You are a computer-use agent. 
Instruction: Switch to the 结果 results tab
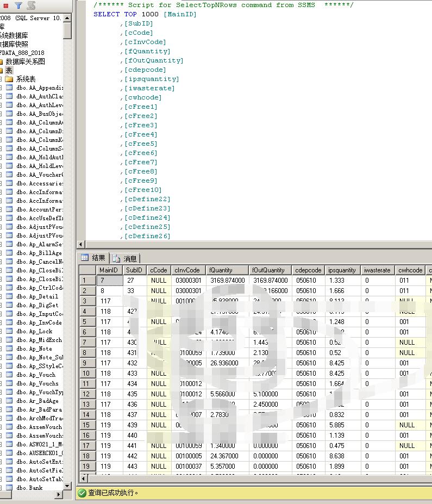93,258
